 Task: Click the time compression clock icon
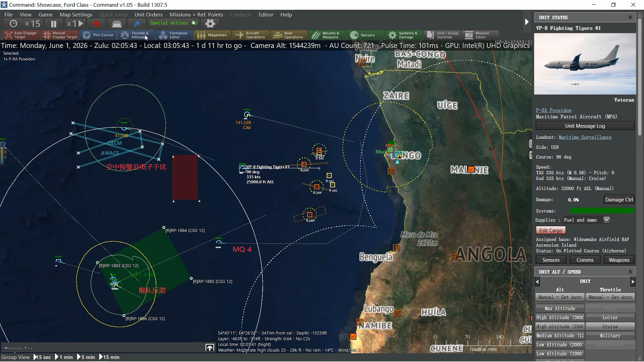[x=13, y=24]
